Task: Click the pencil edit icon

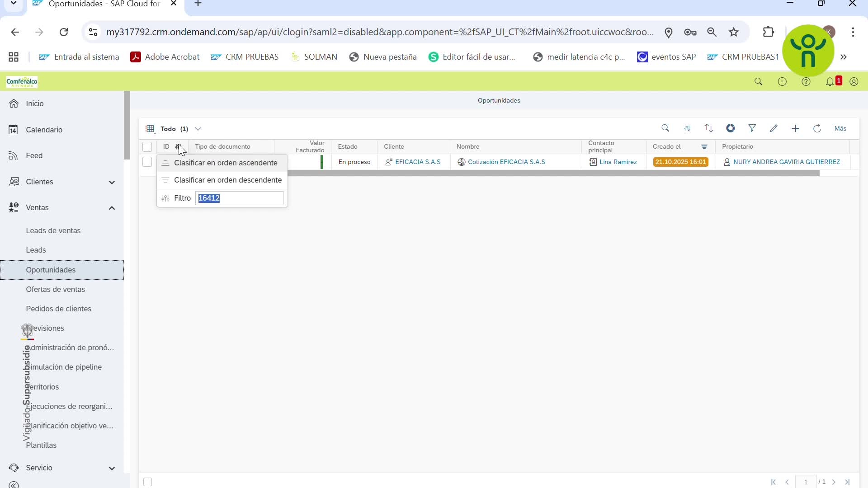Action: [x=774, y=128]
